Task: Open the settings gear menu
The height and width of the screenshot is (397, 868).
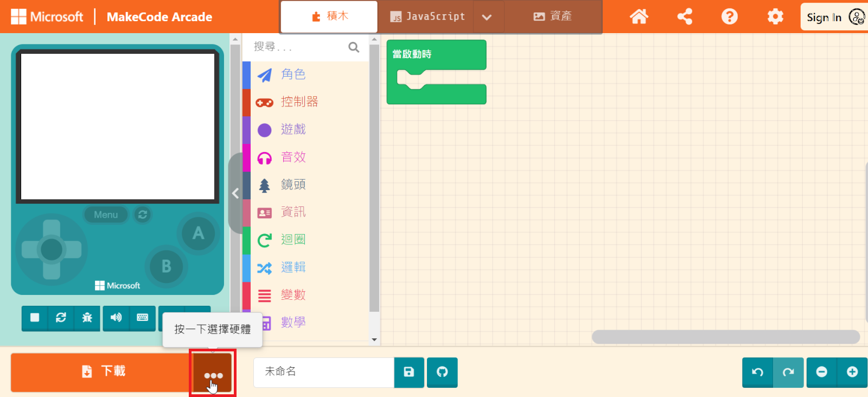Action: (x=775, y=17)
